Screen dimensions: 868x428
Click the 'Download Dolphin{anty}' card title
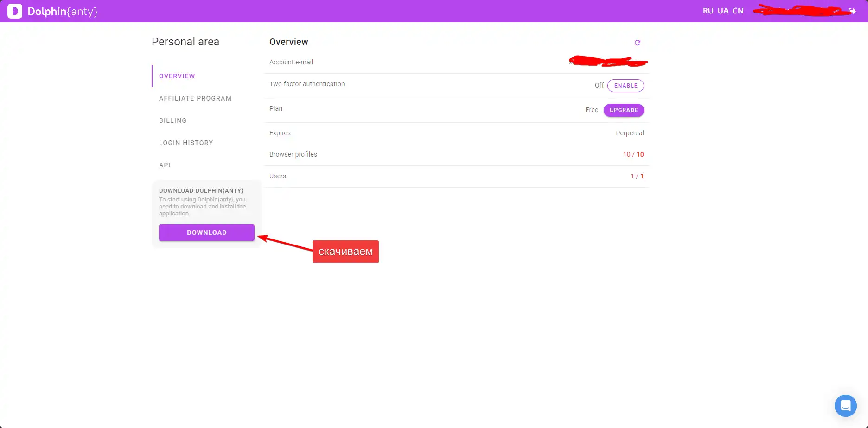click(201, 190)
